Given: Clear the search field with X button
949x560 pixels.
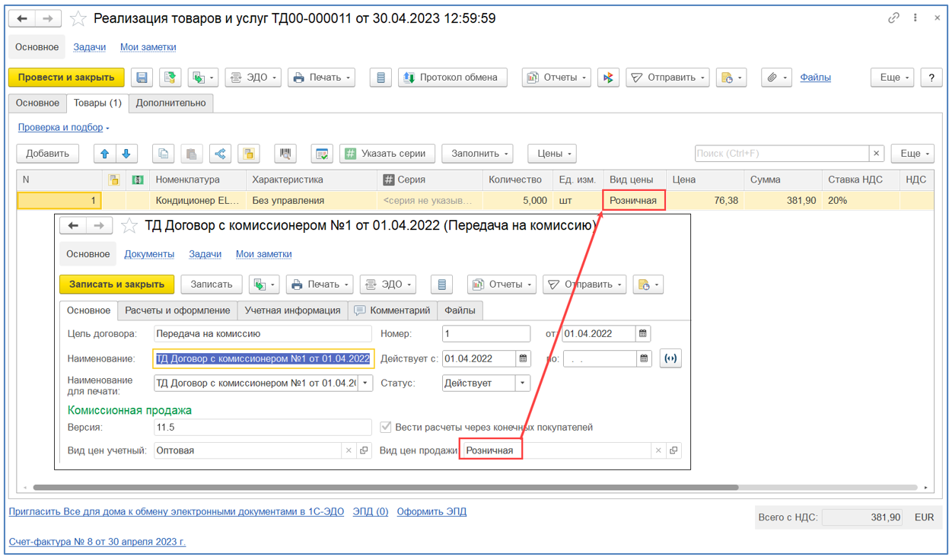Looking at the screenshot, I should pos(877,154).
